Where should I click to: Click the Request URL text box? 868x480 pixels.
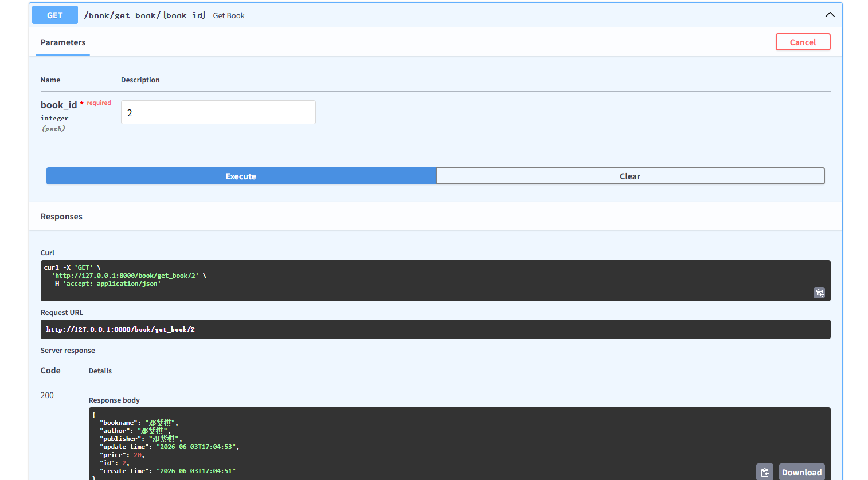tap(435, 329)
